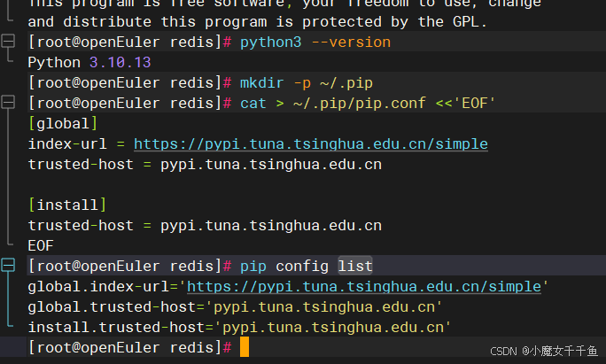Select the Python version '3.10.13'
The height and width of the screenshot is (364, 606).
coord(120,62)
